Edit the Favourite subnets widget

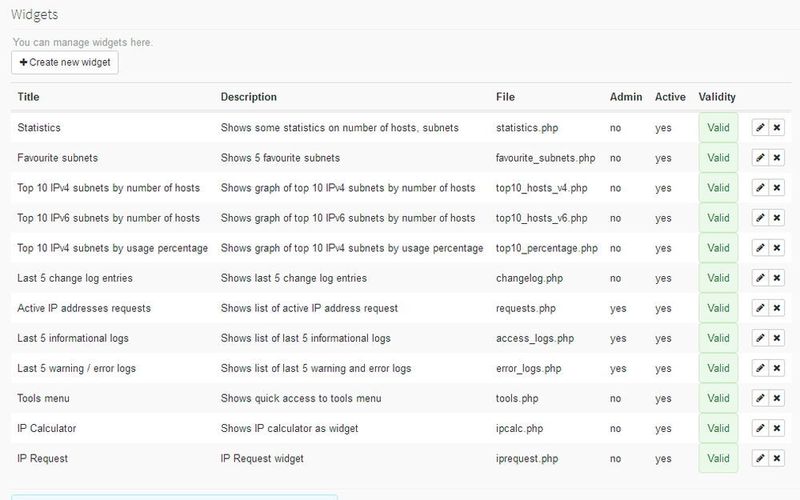(760, 158)
